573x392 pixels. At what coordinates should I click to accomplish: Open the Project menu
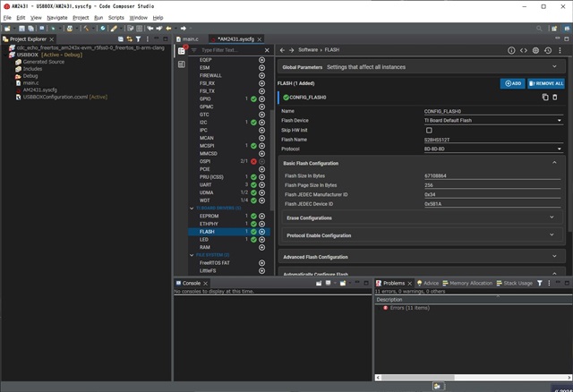click(81, 18)
